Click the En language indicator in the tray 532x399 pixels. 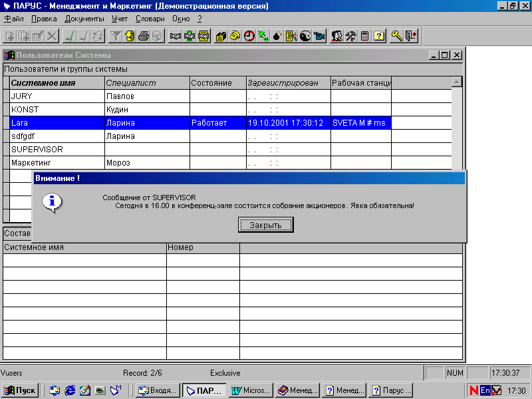[x=485, y=390]
